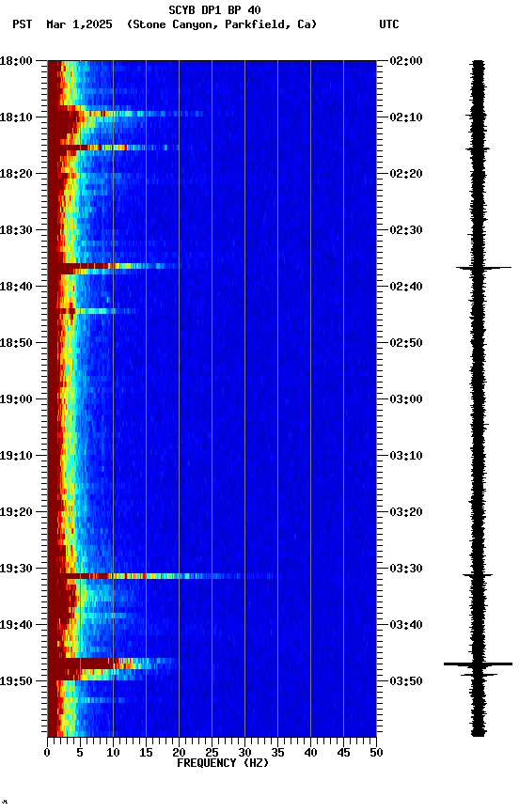Click the 'FREQUENCY (HZ)' axis title
Image resolution: width=519 pixels, height=812 pixels.
[x=223, y=763]
